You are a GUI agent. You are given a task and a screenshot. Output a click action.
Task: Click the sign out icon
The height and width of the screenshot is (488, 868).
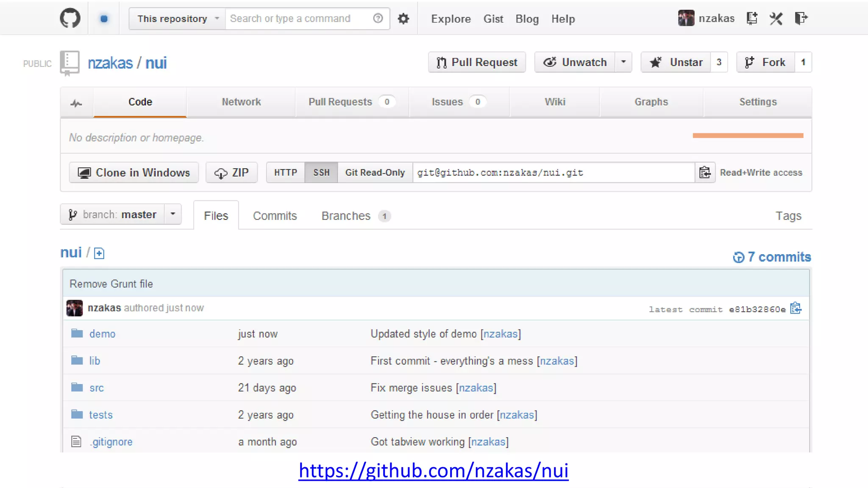point(801,19)
